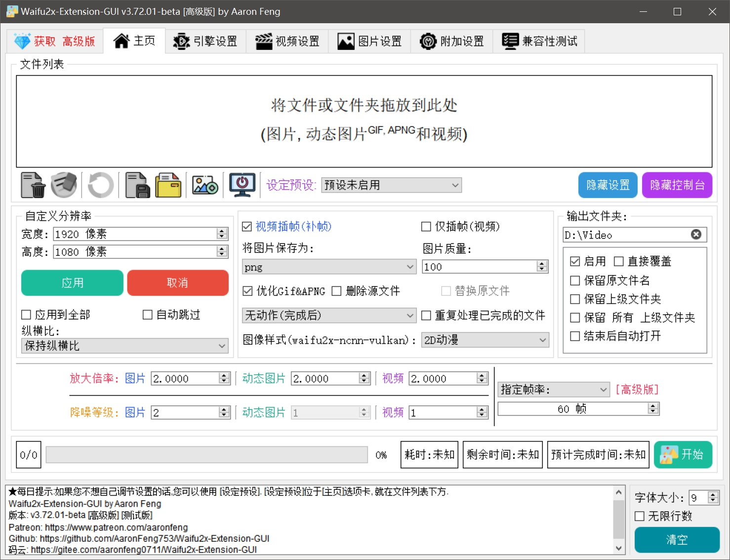Open the 视频设置 tab
Image resolution: width=730 pixels, height=560 pixels.
(287, 41)
